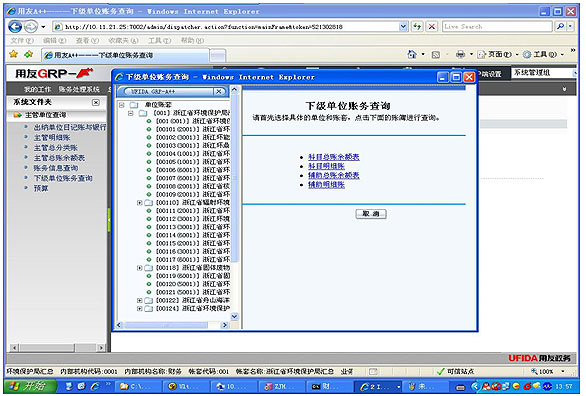Collapse the 001 浙江省环境保护局 node

click(x=130, y=113)
